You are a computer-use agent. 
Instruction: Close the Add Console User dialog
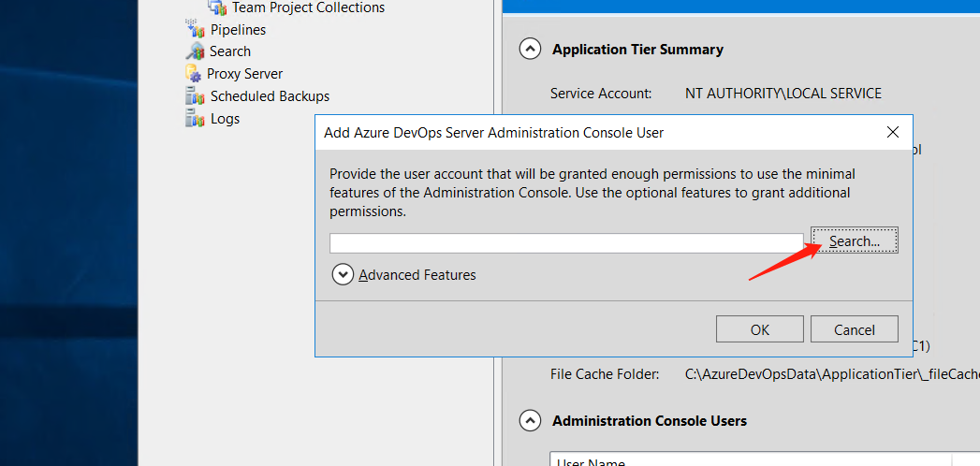893,132
